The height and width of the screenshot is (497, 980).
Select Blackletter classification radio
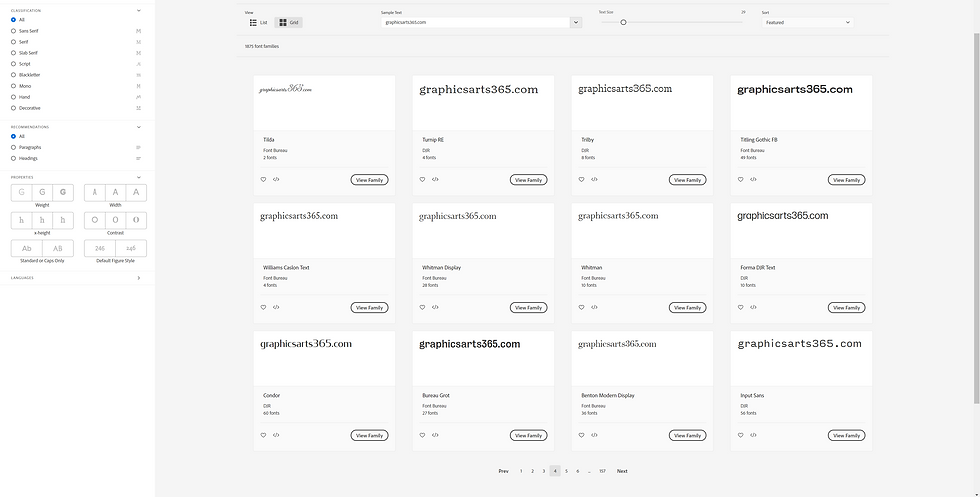pos(14,75)
